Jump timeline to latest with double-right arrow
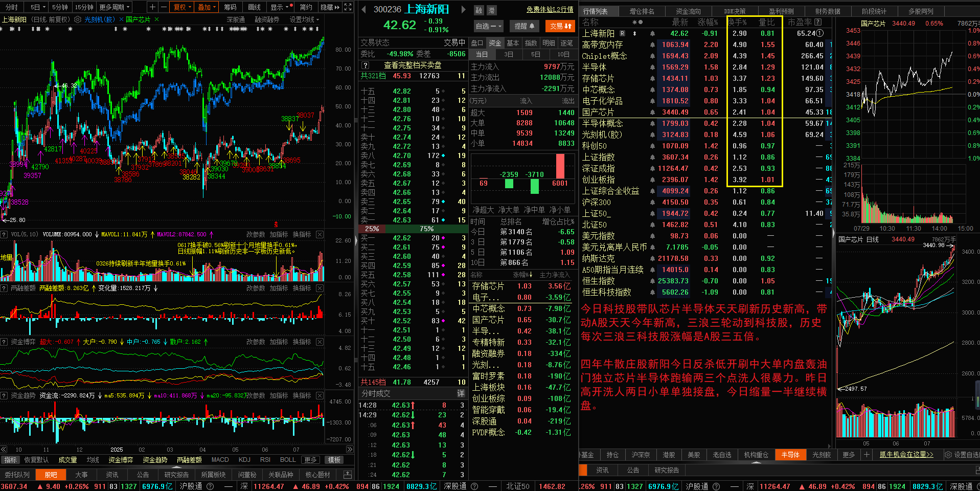Image resolution: width=980 pixels, height=491 pixels. (350, 450)
